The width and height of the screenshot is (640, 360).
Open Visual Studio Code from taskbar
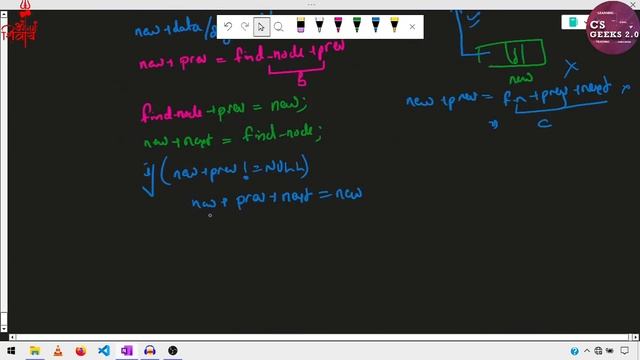tap(104, 351)
